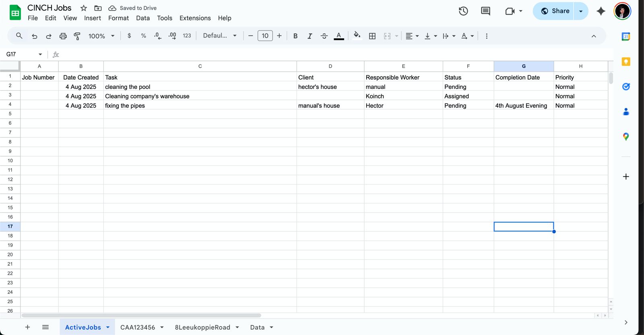The width and height of the screenshot is (644, 335).
Task: Select cell '4th August Evening'
Action: point(524,105)
